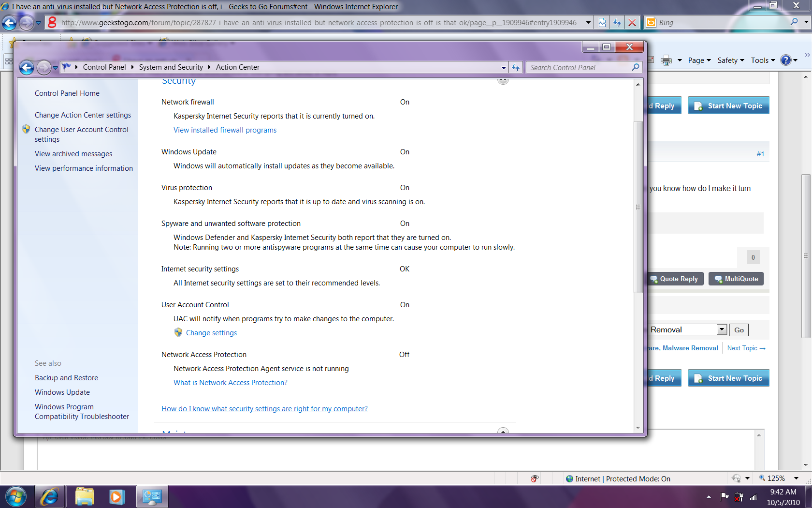Open recent pages dropdown in Control Panel

(x=55, y=68)
